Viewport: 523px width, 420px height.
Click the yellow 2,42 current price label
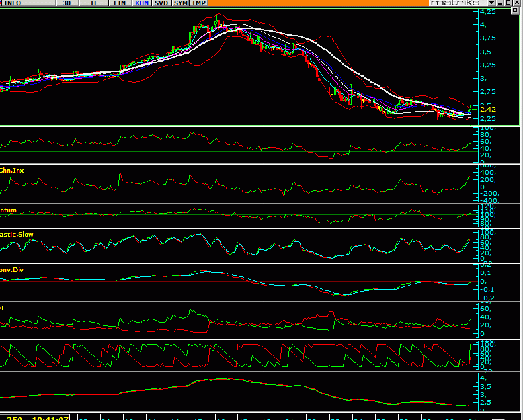coord(488,109)
